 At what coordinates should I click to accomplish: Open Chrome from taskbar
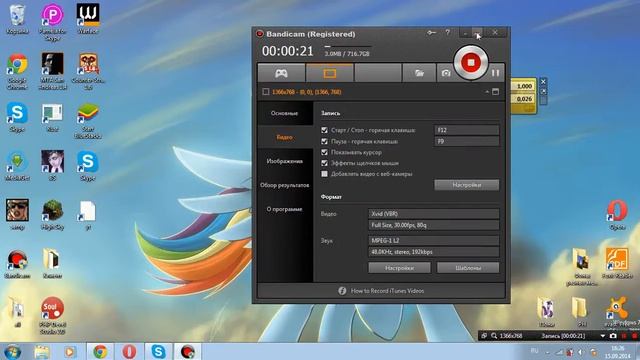coord(100,351)
